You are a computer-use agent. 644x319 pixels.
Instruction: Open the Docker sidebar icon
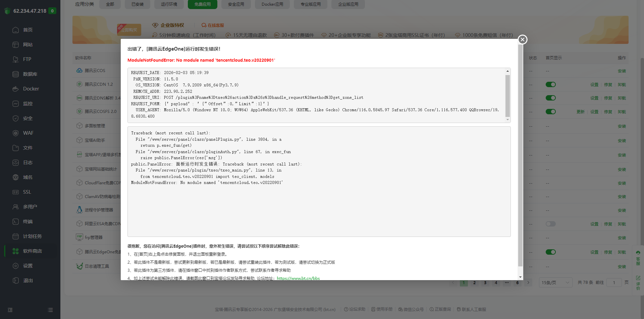(15, 89)
